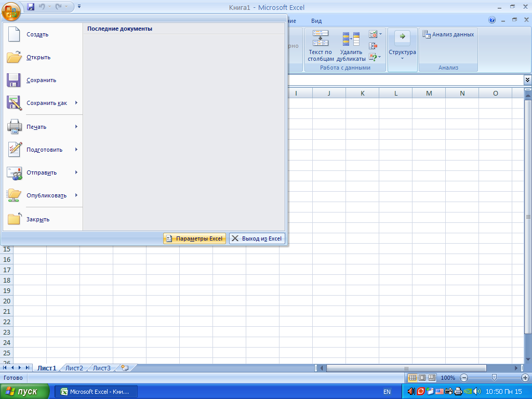
Task: Click the пуск Start button
Action: click(x=24, y=392)
